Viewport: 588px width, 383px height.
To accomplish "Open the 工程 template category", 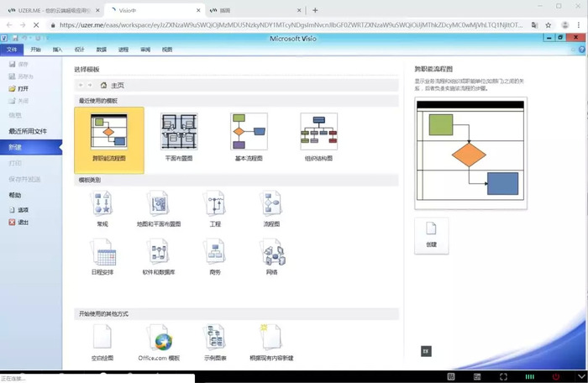I will coord(215,204).
